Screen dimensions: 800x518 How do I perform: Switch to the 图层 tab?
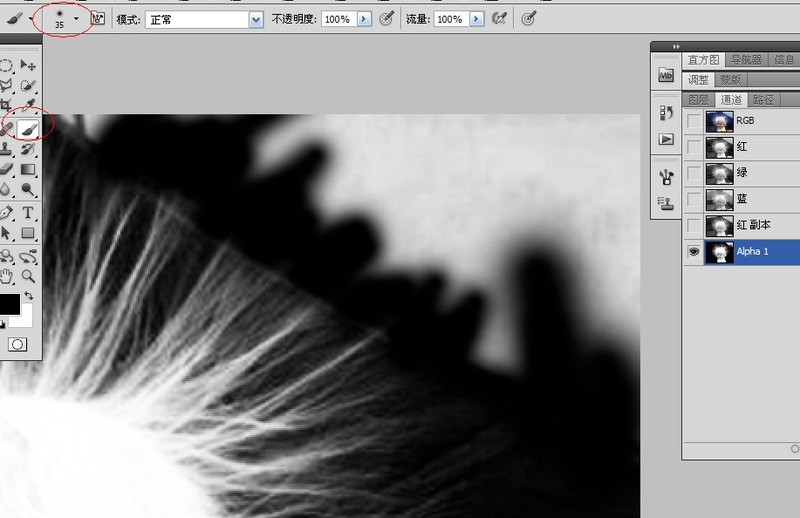pos(698,100)
